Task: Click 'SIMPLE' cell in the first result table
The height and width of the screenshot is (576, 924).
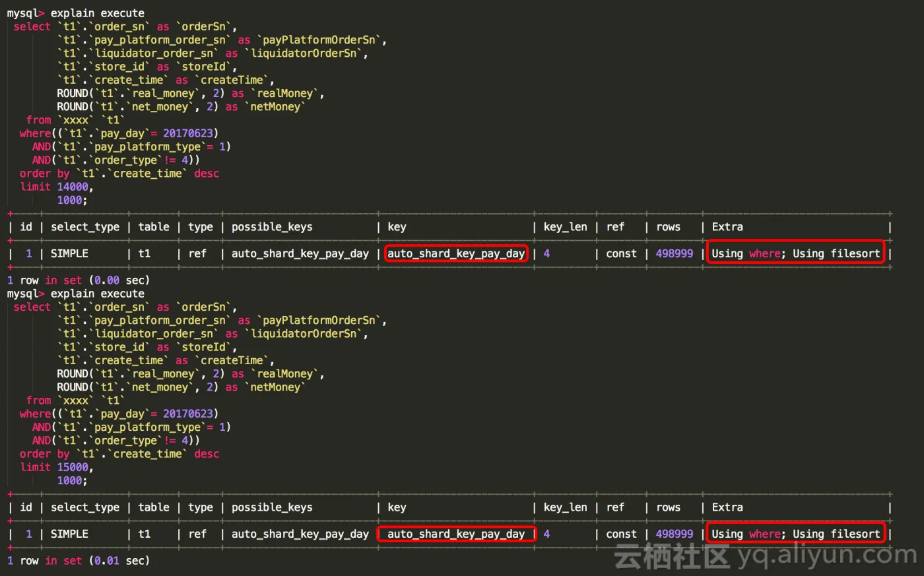Action: (69, 253)
